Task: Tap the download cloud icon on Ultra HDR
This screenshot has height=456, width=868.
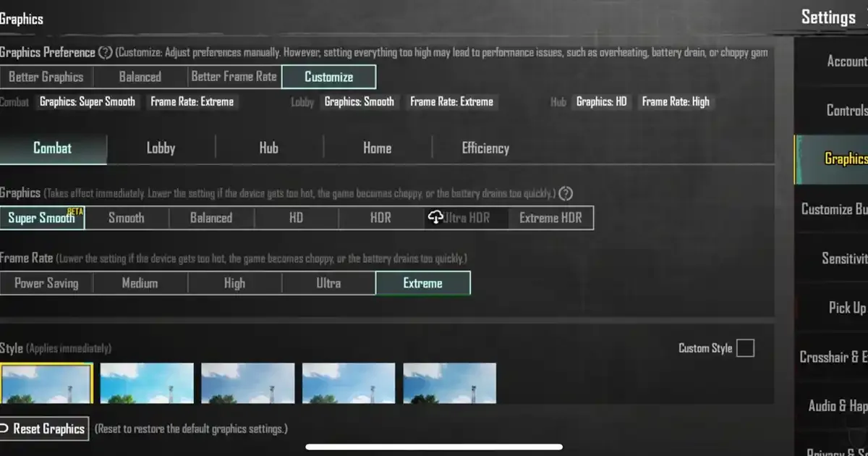Action: click(x=435, y=218)
